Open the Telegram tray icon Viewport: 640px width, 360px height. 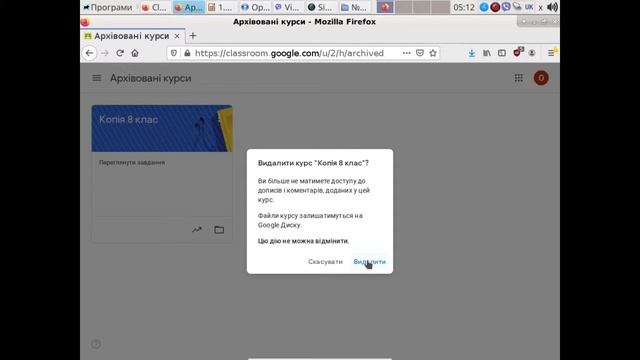coord(484,7)
